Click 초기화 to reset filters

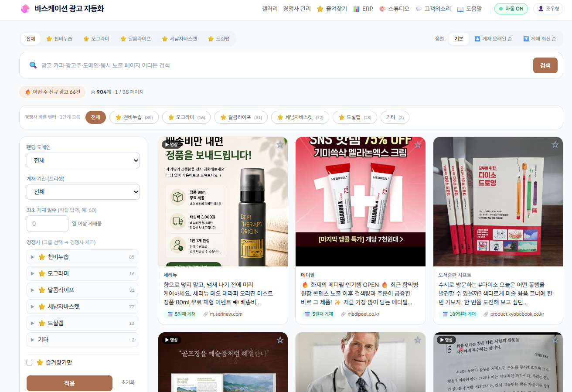point(128,382)
